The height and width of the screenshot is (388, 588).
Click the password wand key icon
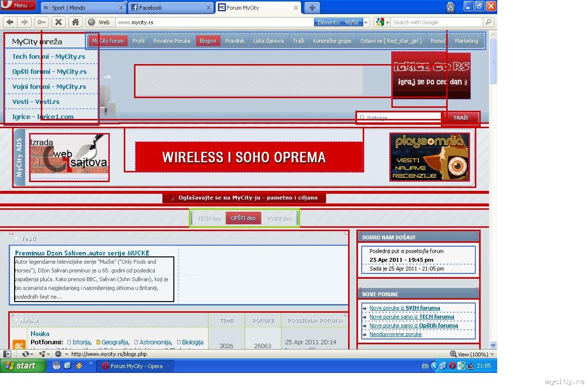[x=41, y=22]
